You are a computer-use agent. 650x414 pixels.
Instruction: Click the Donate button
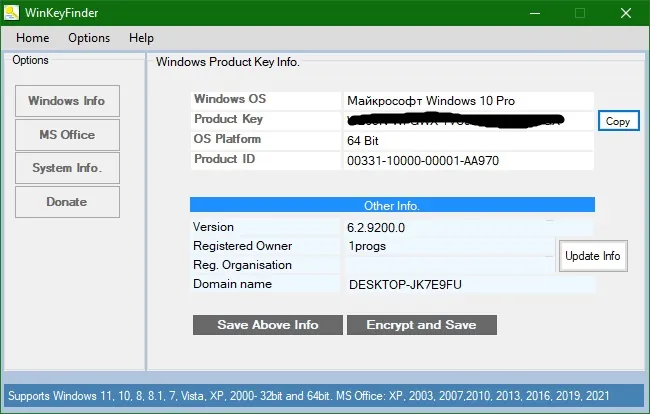67,202
